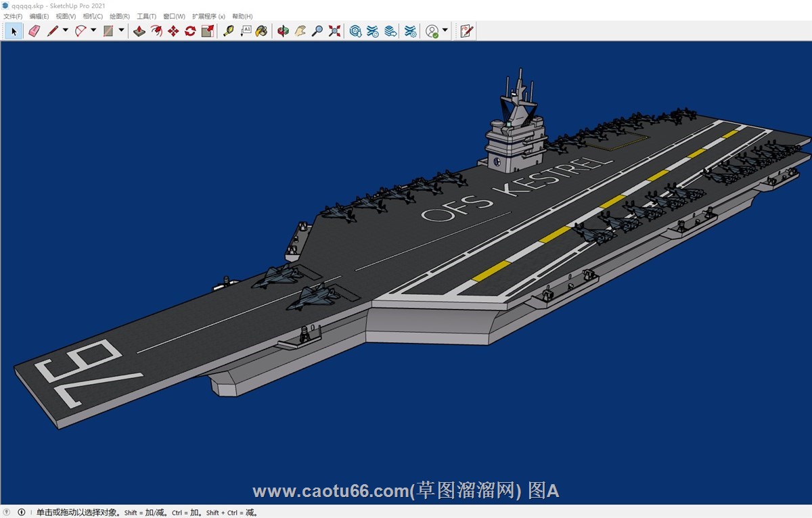Click the info icon in status bar

[21, 513]
